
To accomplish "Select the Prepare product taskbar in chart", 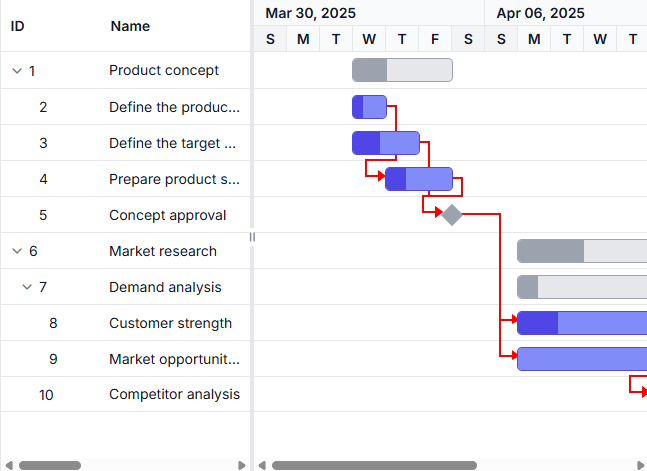I will click(x=419, y=179).
